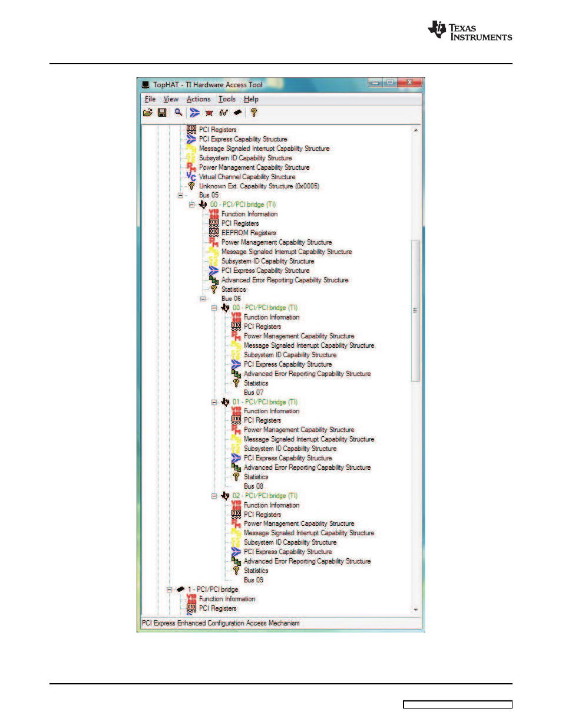Click the magnifying glass toolbar icon
562x728 pixels.
(x=178, y=113)
